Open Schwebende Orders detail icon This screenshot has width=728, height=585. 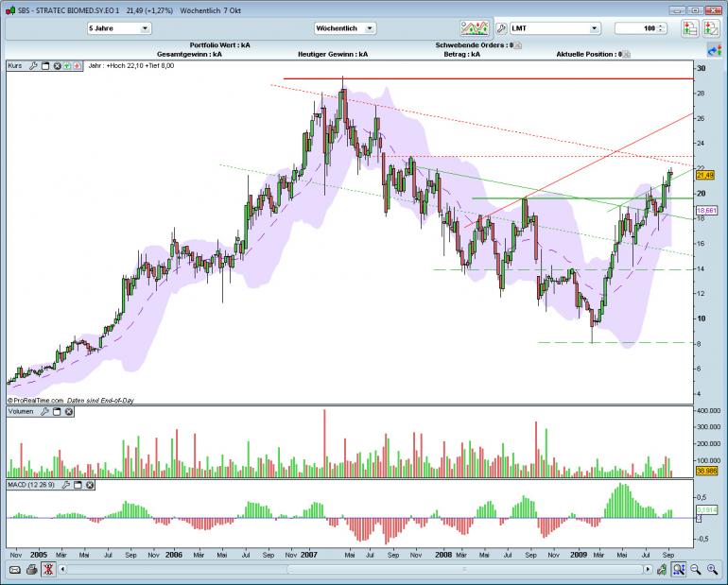(x=518, y=45)
